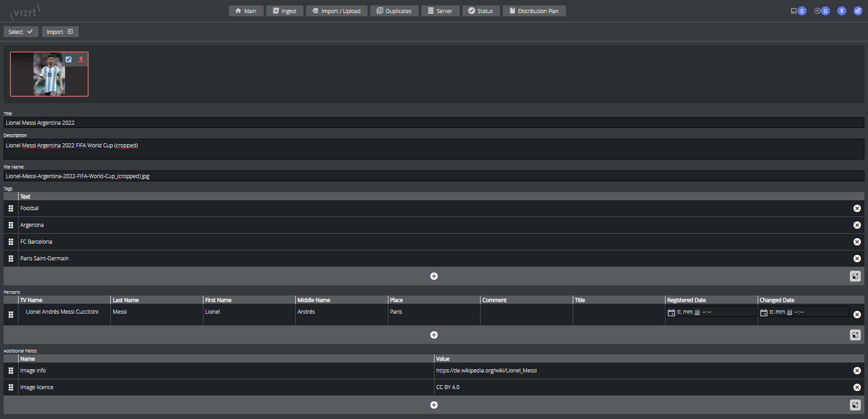Grab the drag handle of Paris Saint-Germain tag
This screenshot has width=868, height=419.
point(11,259)
